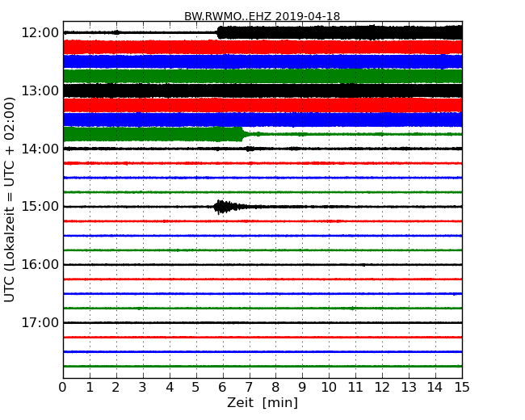Click the x-axis tick label 7
Screen dimensions: 525x420
tap(249, 388)
